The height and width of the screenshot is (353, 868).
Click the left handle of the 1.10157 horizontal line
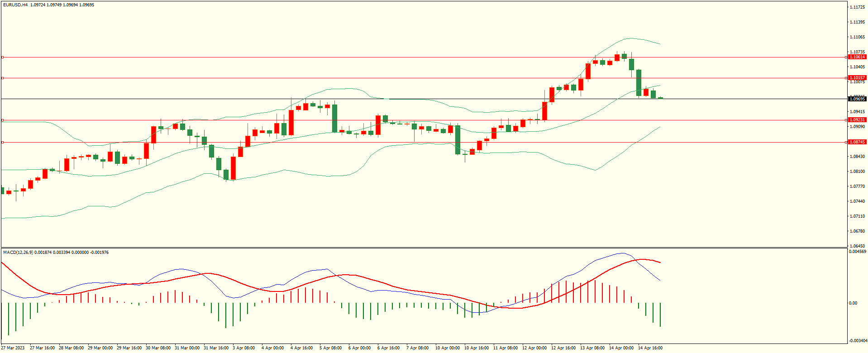[2, 78]
